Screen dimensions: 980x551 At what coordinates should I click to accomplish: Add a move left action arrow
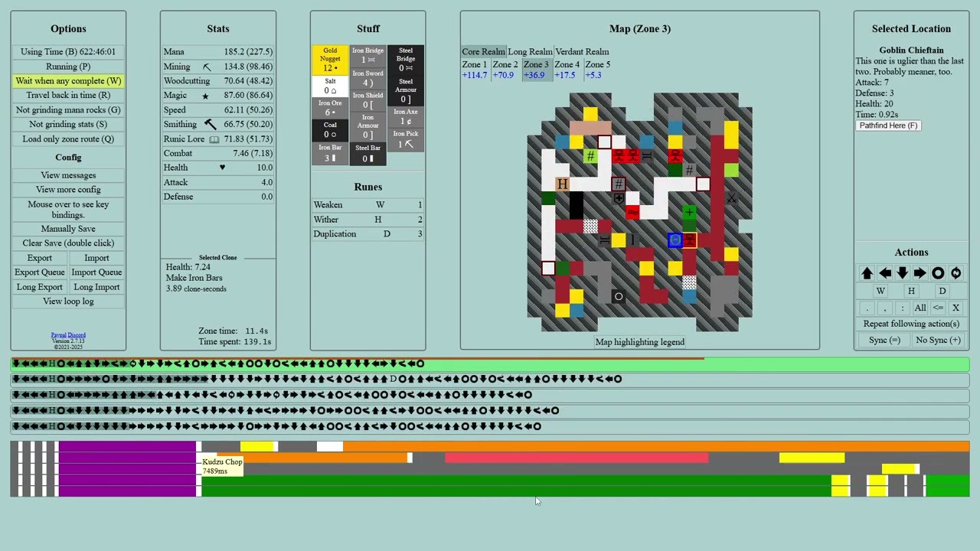[884, 273]
